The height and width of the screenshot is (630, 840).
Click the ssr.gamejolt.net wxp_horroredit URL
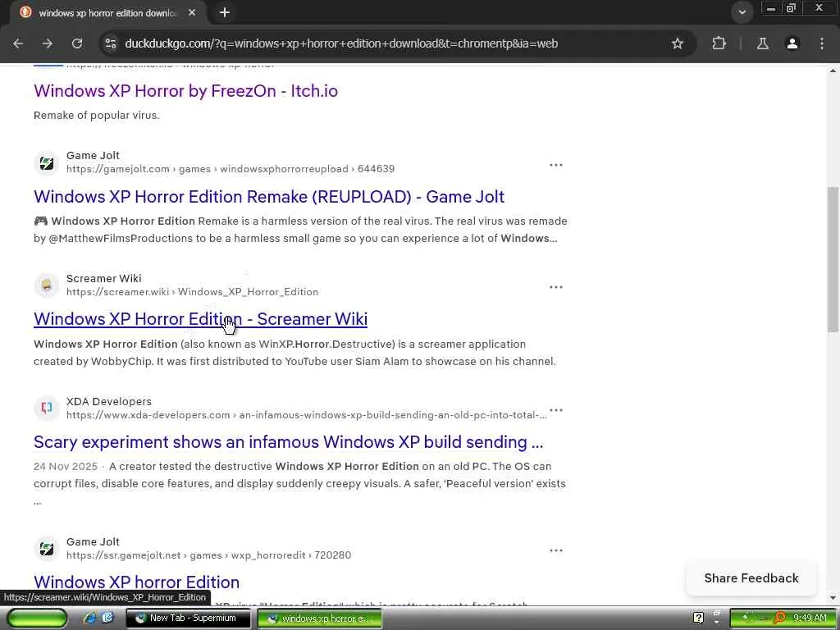coord(209,555)
